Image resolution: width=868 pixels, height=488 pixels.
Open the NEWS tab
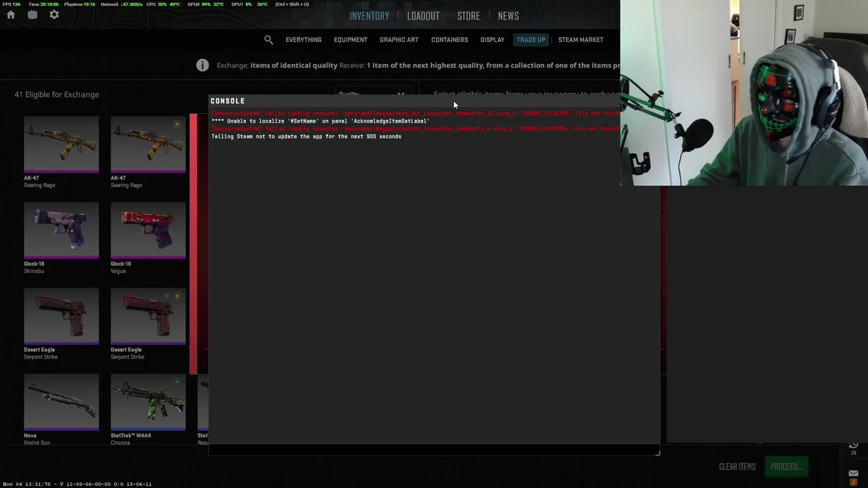click(508, 16)
